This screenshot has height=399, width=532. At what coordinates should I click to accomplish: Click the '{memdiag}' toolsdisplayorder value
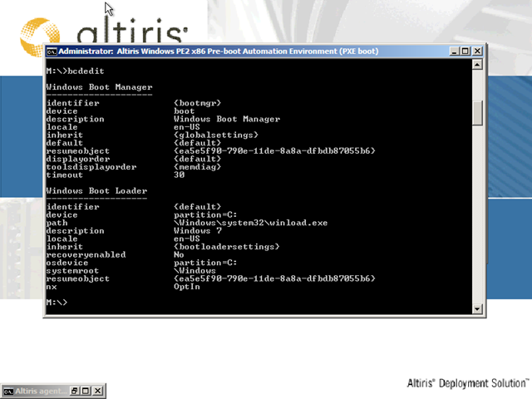pos(198,167)
